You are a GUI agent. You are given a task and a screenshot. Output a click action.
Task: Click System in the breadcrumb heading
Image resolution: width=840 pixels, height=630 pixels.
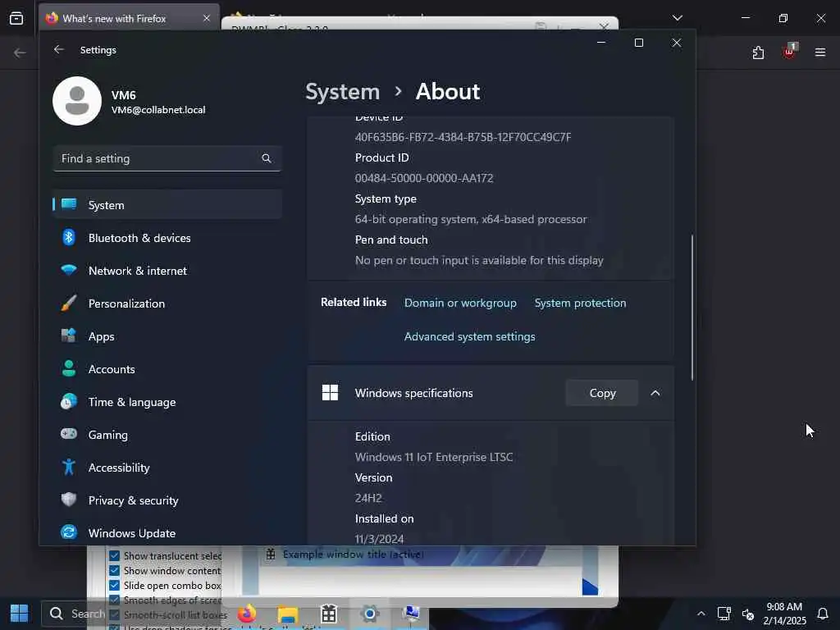[x=342, y=92]
